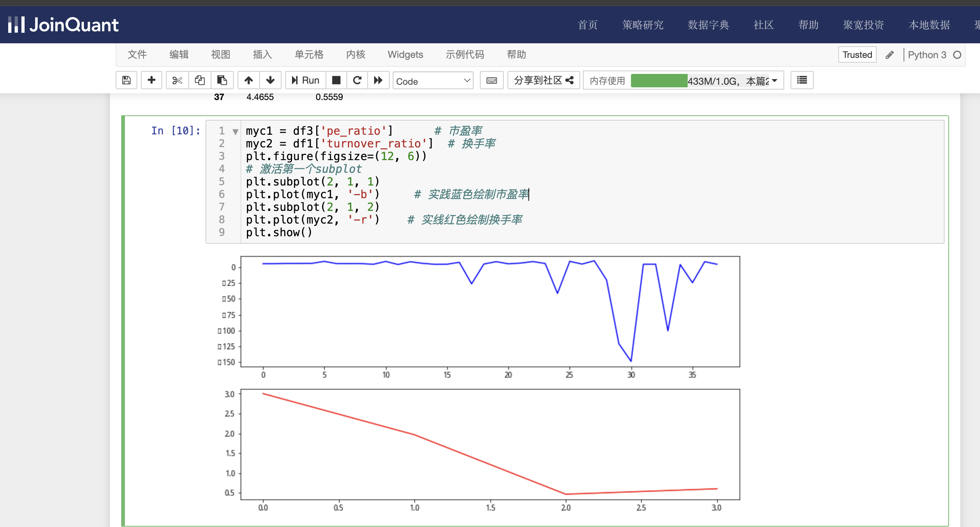
Task: Click the save notebook icon
Action: point(126,80)
